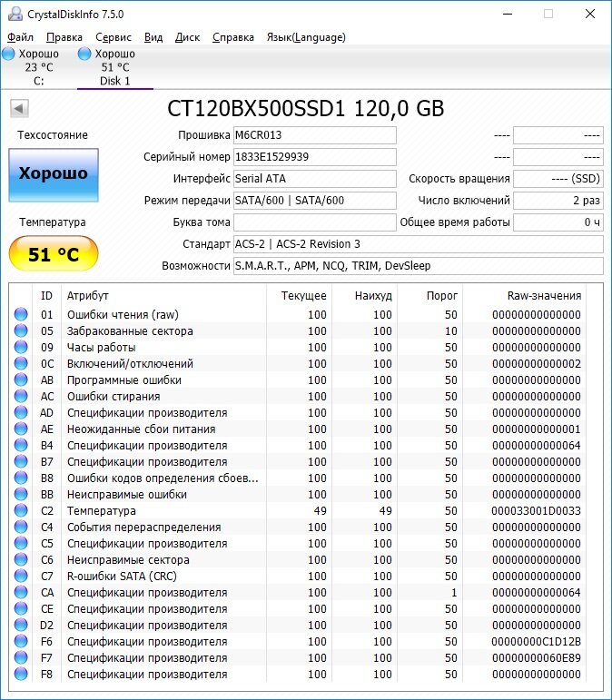Viewport: 612px width, 700px height.
Task: Click status icon for Неисправимые сектора row
Action: (x=21, y=559)
